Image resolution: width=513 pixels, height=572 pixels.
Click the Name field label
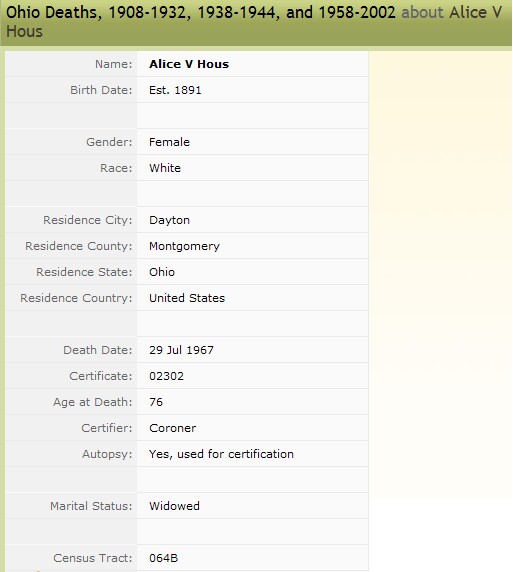[113, 64]
